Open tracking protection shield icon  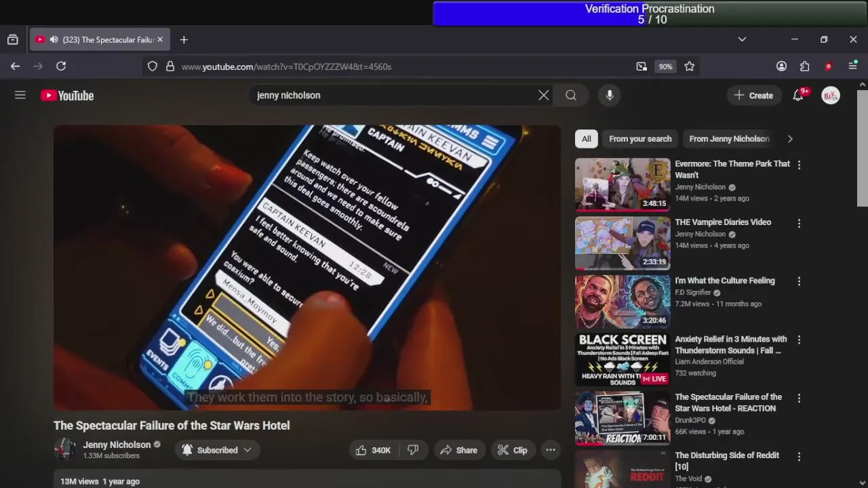coord(153,66)
